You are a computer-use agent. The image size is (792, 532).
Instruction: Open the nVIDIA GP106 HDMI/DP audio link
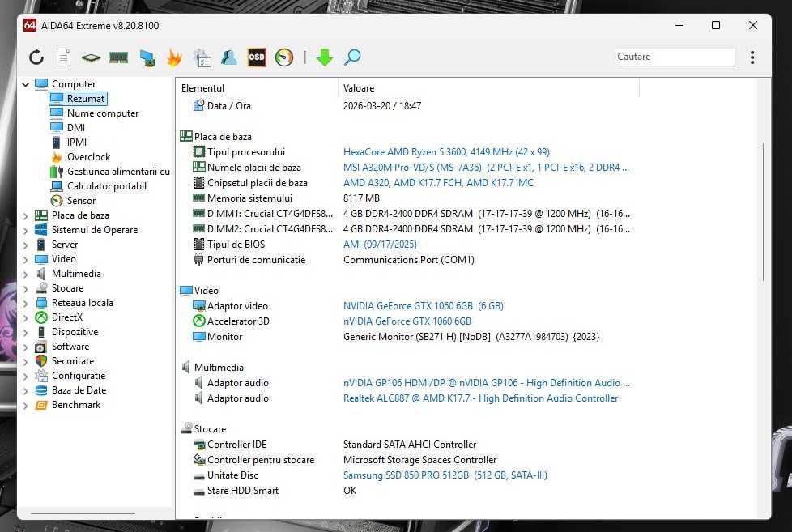[487, 383]
